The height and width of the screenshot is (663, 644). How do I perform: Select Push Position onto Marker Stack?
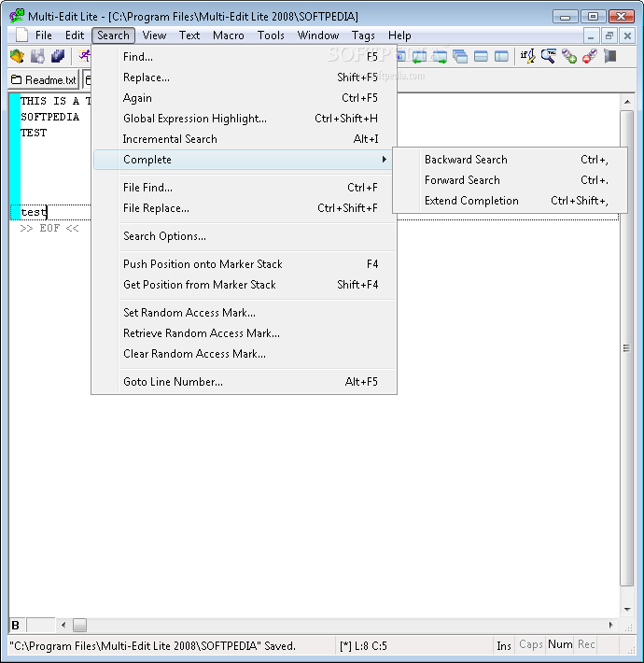click(245, 264)
